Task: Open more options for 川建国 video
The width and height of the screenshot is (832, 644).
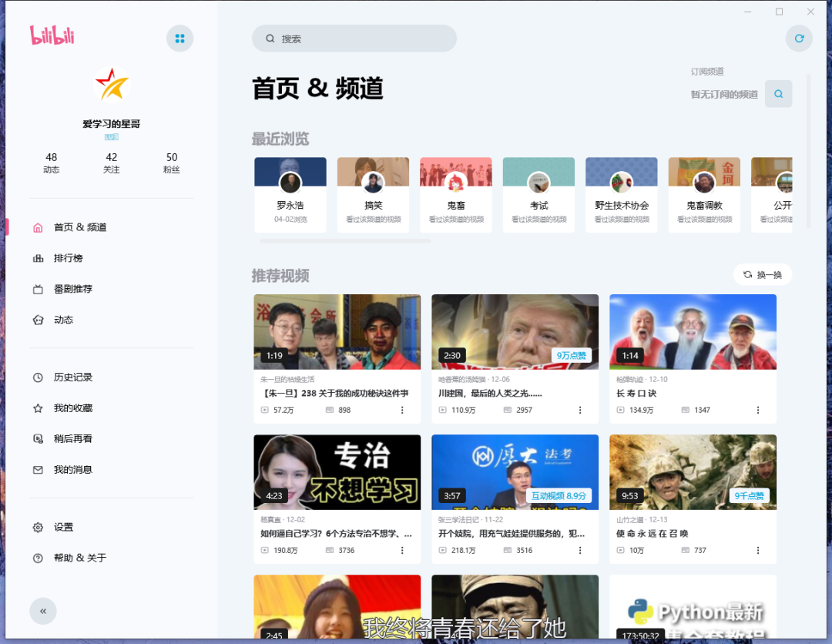Action: coord(580,410)
